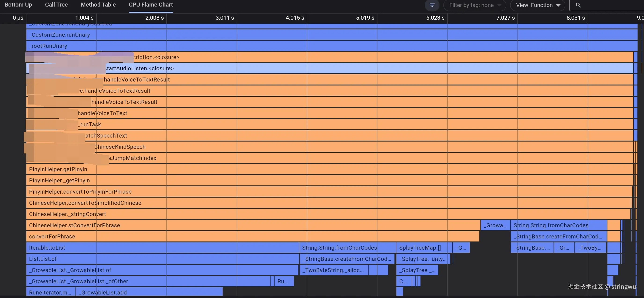
Task: Select the CPU Flame Chart tab
Action: [151, 5]
